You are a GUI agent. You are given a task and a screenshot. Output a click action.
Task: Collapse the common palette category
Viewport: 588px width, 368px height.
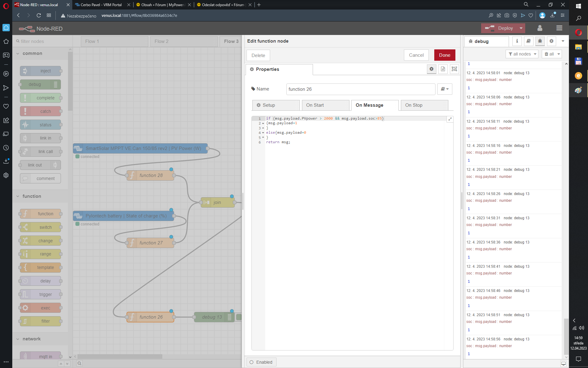pos(18,53)
